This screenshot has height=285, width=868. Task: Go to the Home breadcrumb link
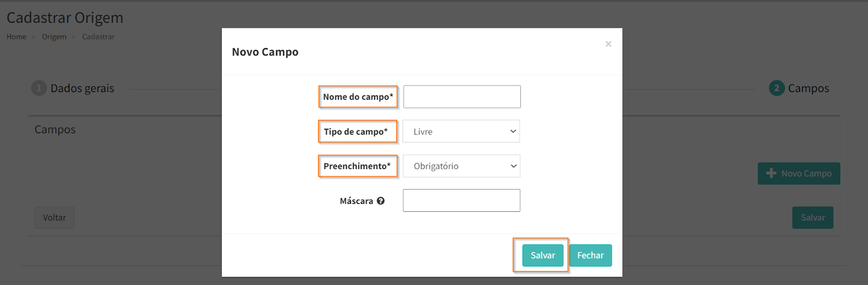pos(16,37)
